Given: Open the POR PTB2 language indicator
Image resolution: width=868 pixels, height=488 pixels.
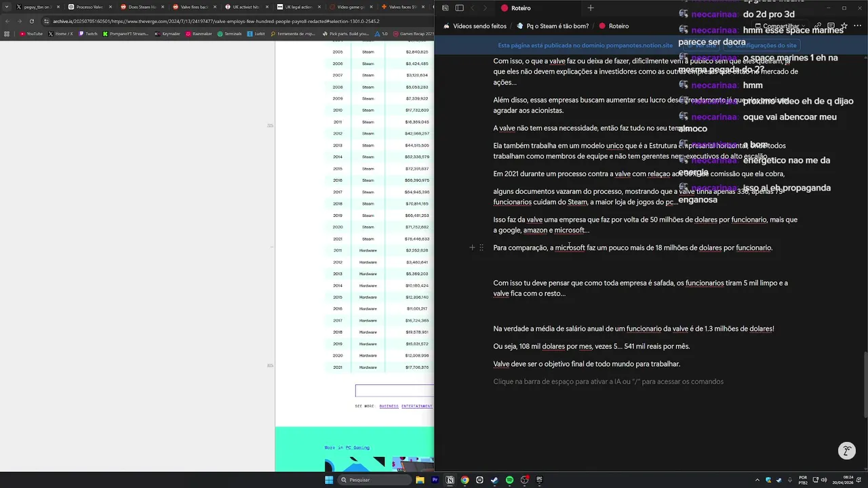Looking at the screenshot, I should click(803, 480).
